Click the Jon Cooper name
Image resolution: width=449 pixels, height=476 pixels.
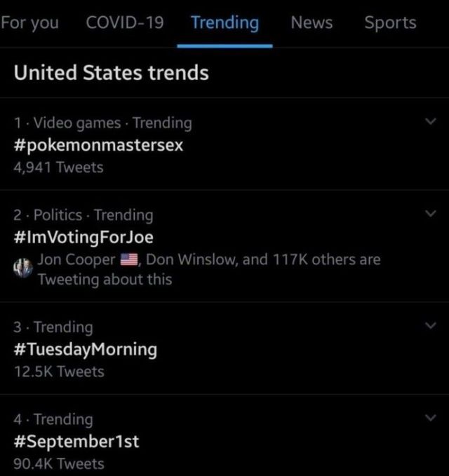[76, 259]
